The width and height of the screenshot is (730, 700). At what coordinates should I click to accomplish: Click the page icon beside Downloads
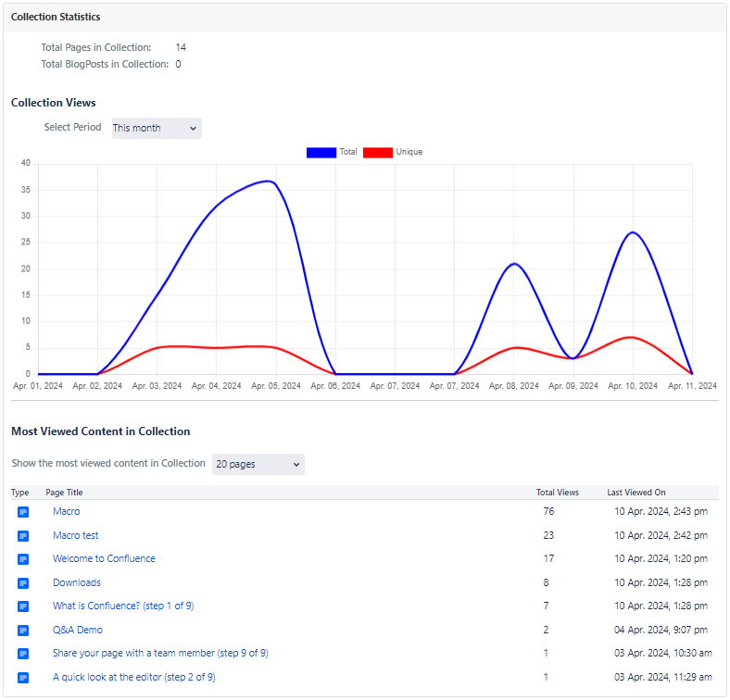pyautogui.click(x=23, y=583)
